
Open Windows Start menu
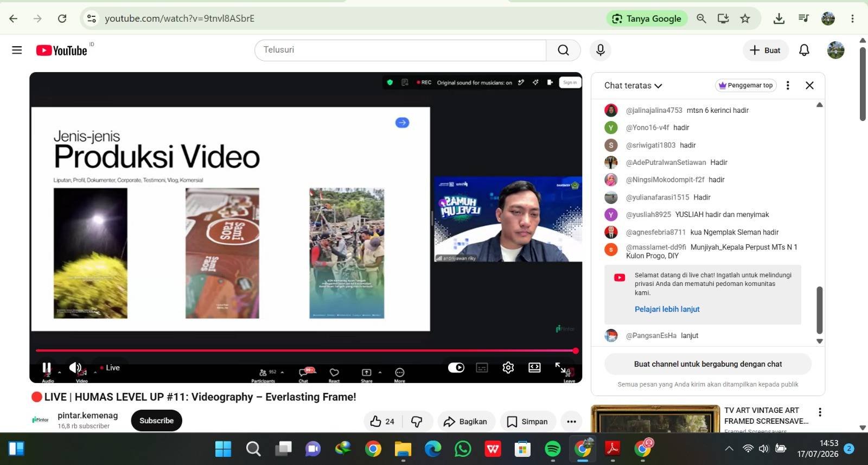[223, 449]
